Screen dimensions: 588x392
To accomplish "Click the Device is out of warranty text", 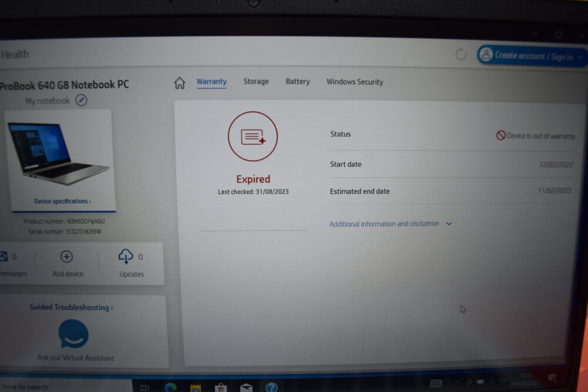I will coord(541,136).
